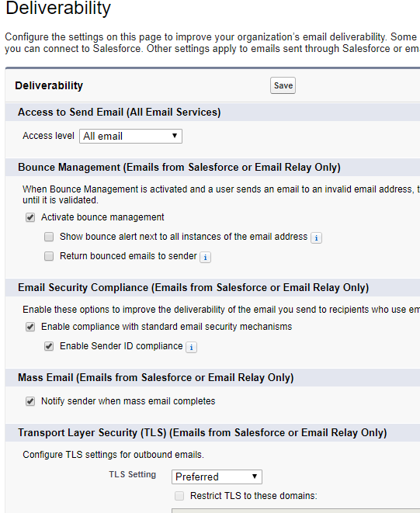Screen dimensions: 420x513
Task: Open the Access level dropdown
Action: point(130,136)
